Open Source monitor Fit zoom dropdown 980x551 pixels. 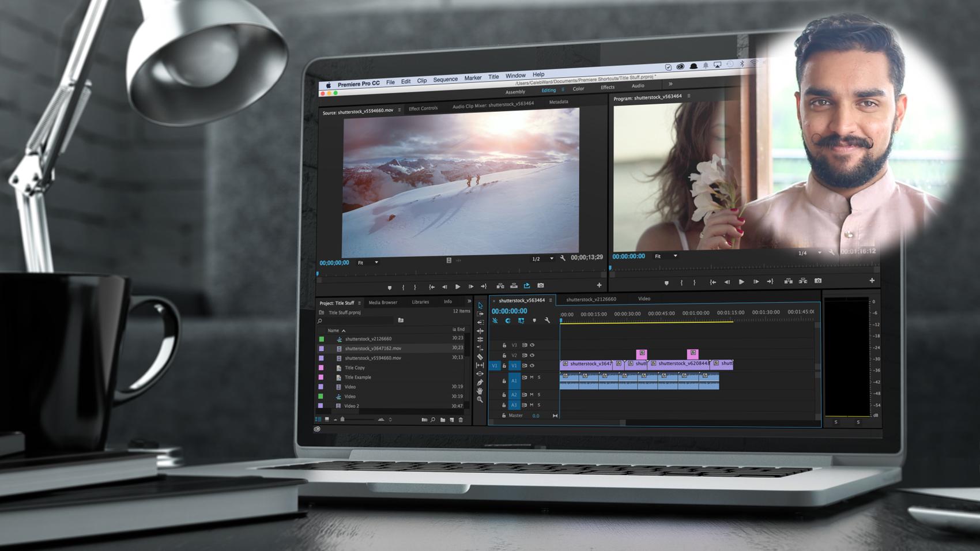[x=368, y=263]
